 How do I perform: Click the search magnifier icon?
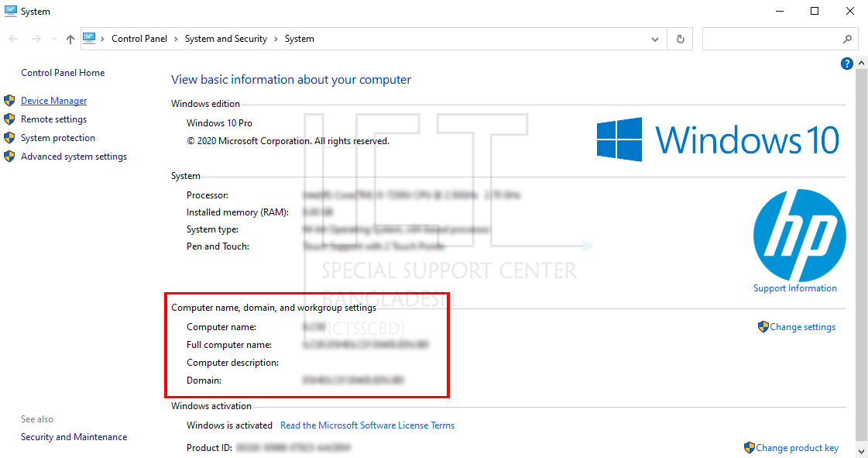(x=847, y=40)
